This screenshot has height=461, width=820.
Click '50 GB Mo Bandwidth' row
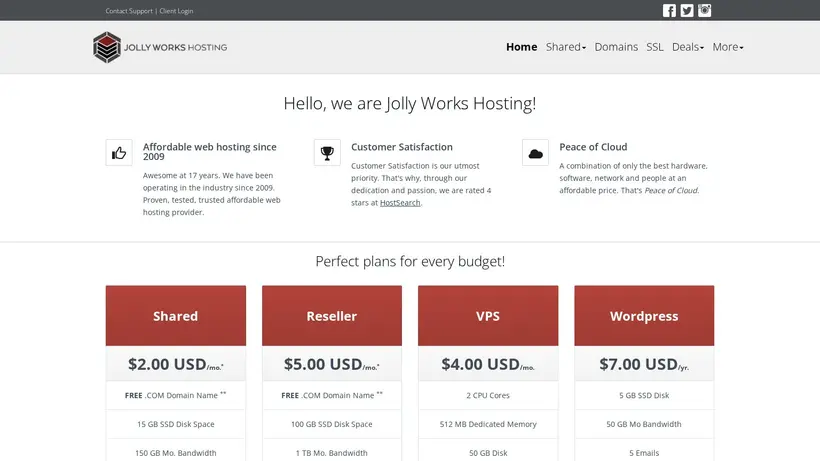(644, 424)
